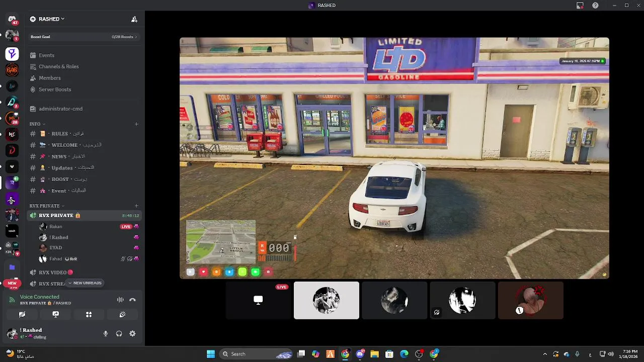Select the muted participant tile
Image resolution: width=644 pixels, height=362 pixels.
pos(462,300)
